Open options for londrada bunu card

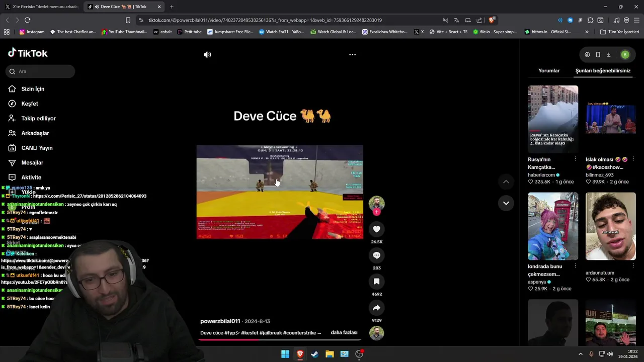575,266
